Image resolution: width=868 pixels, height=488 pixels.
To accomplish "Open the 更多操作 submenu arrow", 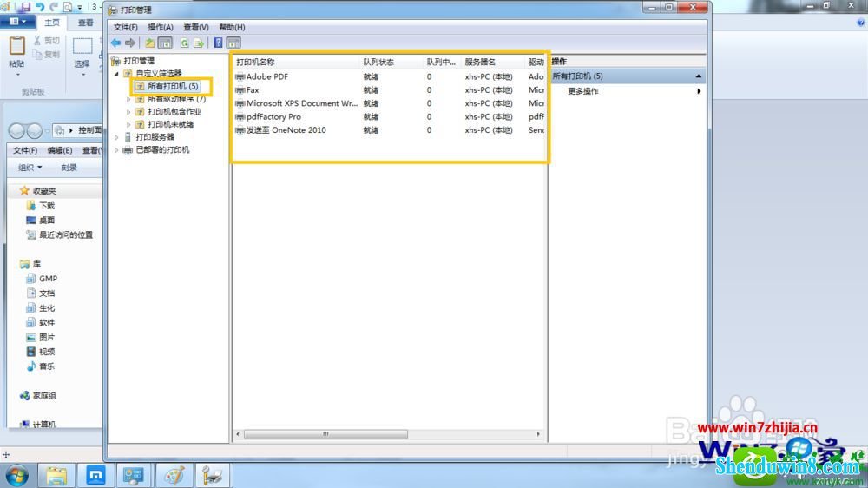I will [699, 91].
